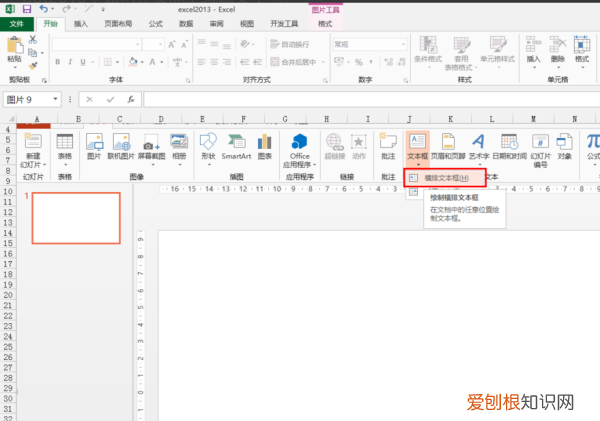Click the Borders icon in font group
Screen dimensions: 600x421
tap(108, 62)
